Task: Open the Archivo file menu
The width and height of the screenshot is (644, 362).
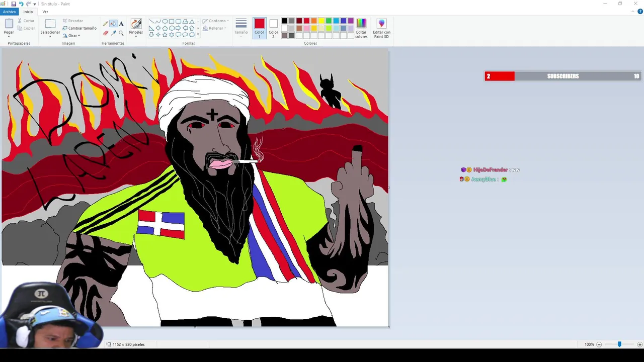Action: coord(9,12)
